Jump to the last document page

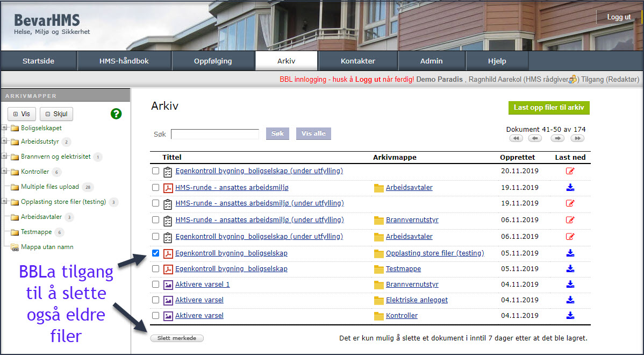click(577, 138)
